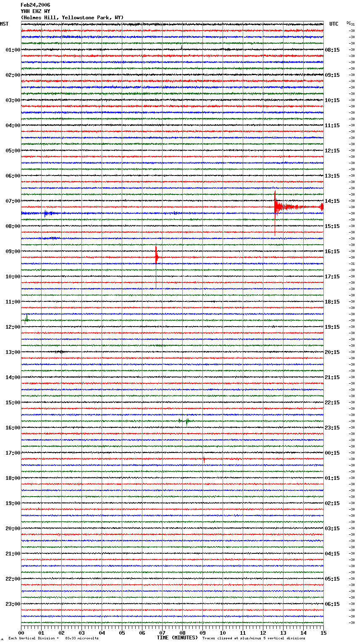
Task: Click the small red blip on the 17:15 trace
Action: click(x=204, y=460)
